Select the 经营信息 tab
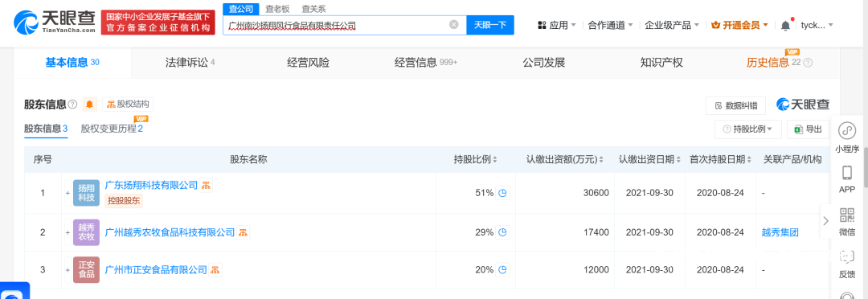The image size is (868, 299). pos(426,63)
